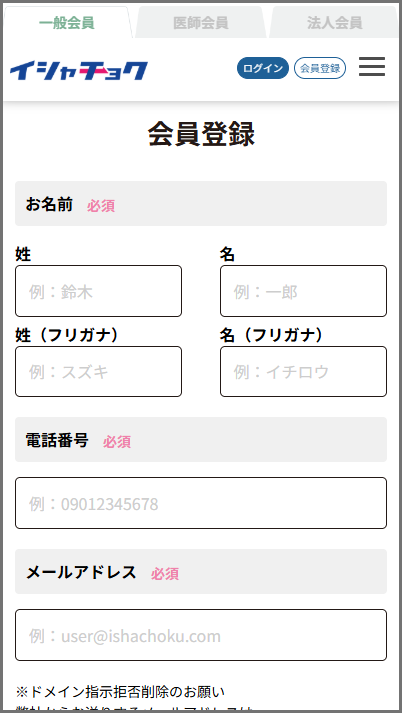Click the 必須 label next to メールアドレス
This screenshot has width=402, height=713.
(x=165, y=574)
